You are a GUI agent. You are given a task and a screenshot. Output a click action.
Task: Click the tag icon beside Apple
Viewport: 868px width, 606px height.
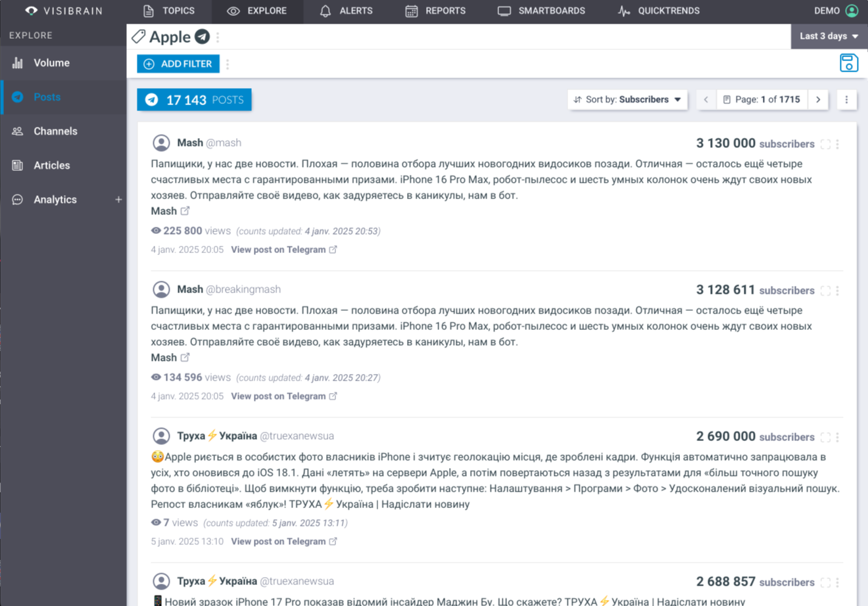coord(138,37)
